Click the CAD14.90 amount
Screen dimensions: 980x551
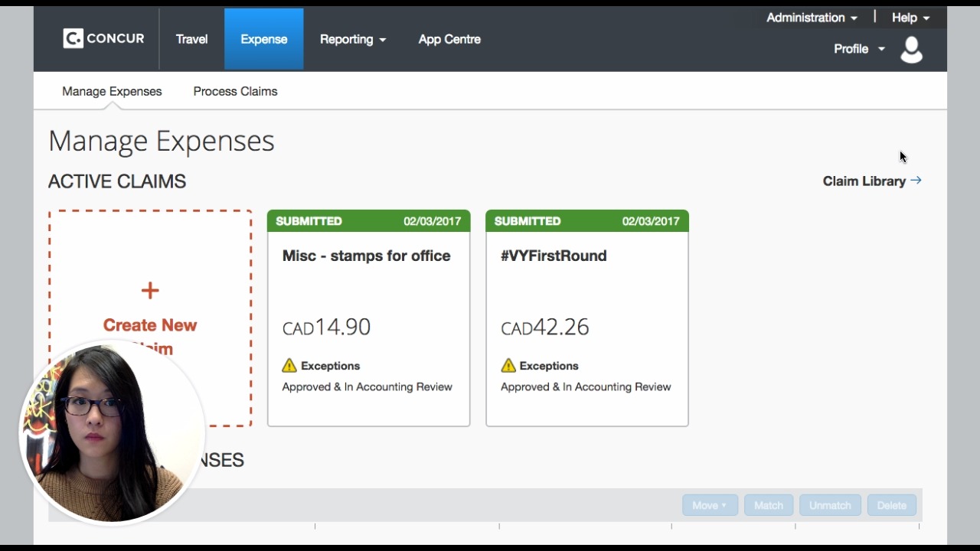[x=326, y=327]
